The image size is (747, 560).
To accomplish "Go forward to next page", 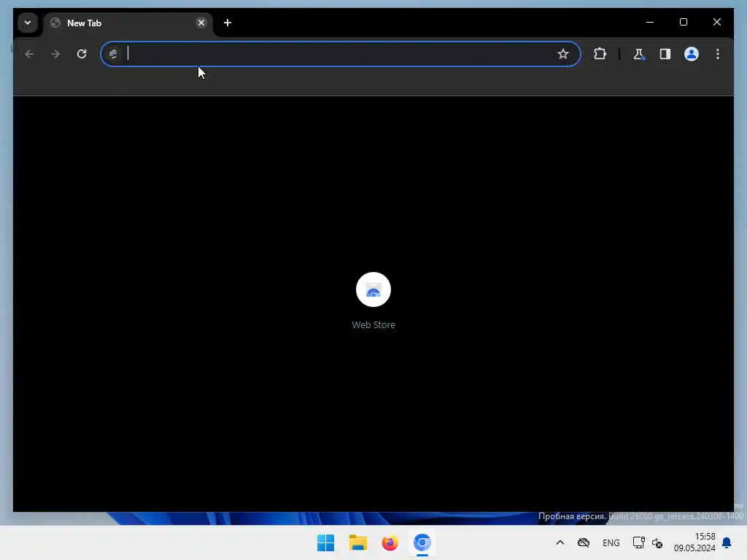I will point(55,54).
